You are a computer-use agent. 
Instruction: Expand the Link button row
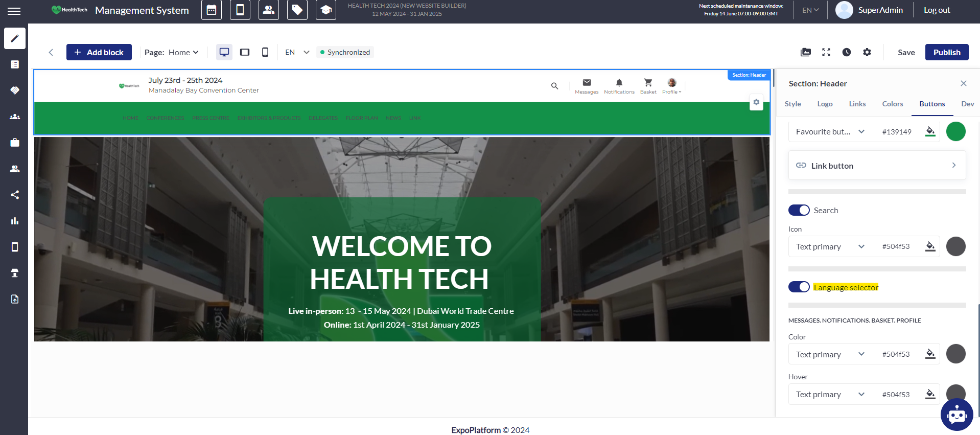click(x=877, y=165)
